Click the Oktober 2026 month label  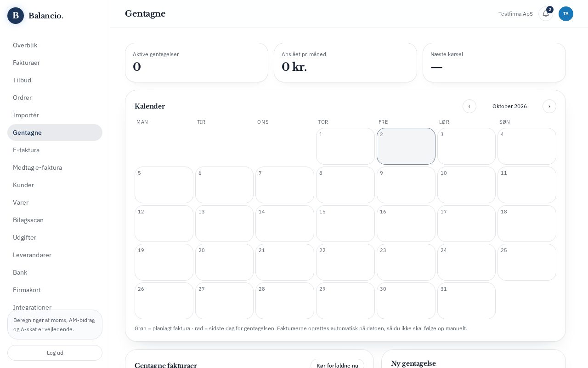click(509, 106)
